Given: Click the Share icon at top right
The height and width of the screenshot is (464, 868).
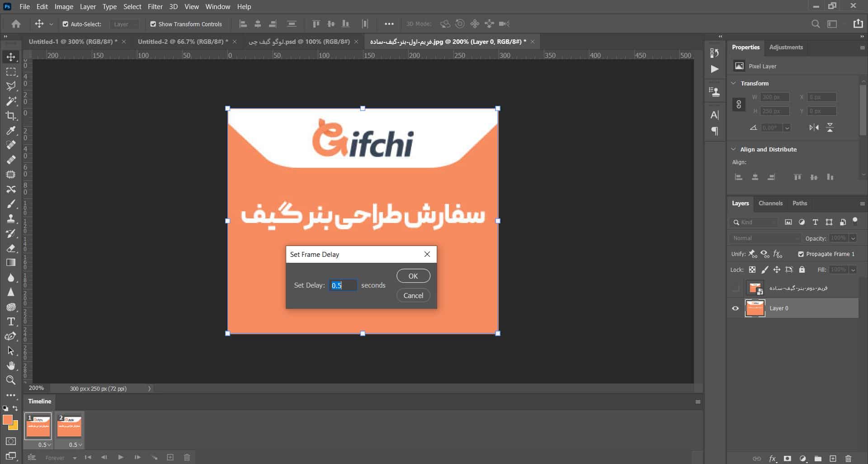Looking at the screenshot, I should point(858,24).
